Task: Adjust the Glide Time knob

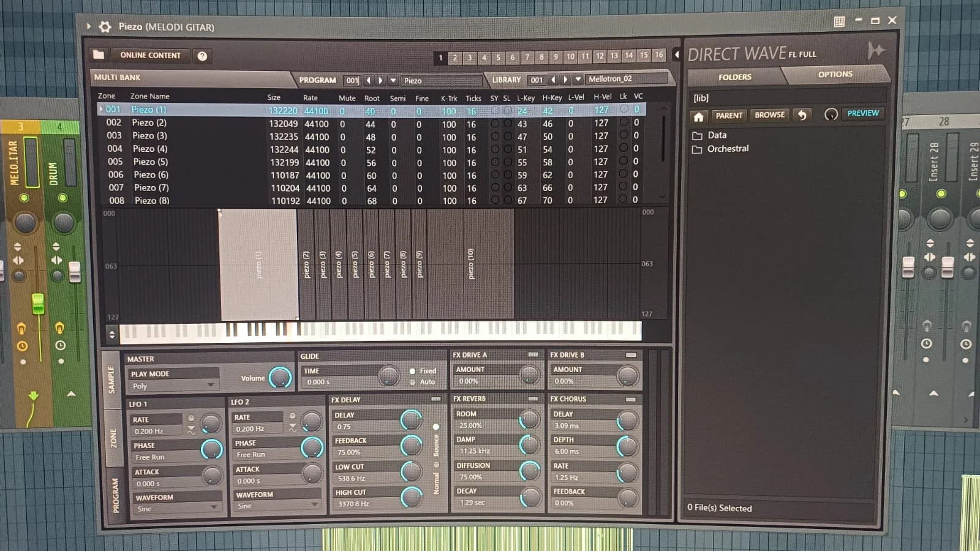Action: click(x=389, y=375)
